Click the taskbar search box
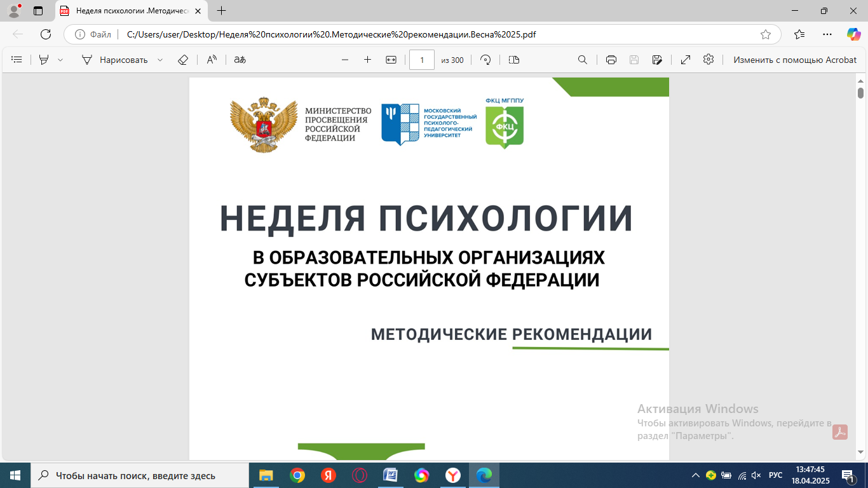Image resolution: width=868 pixels, height=488 pixels. click(139, 475)
